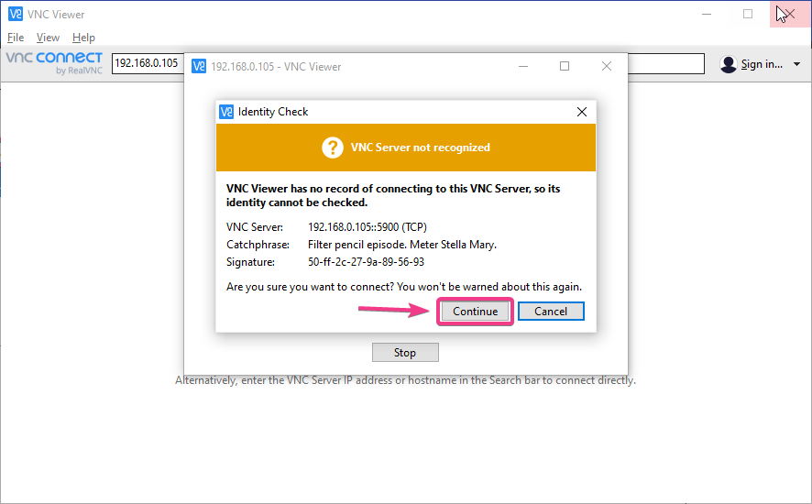
Task: Click the user avatar icon
Action: tap(728, 64)
